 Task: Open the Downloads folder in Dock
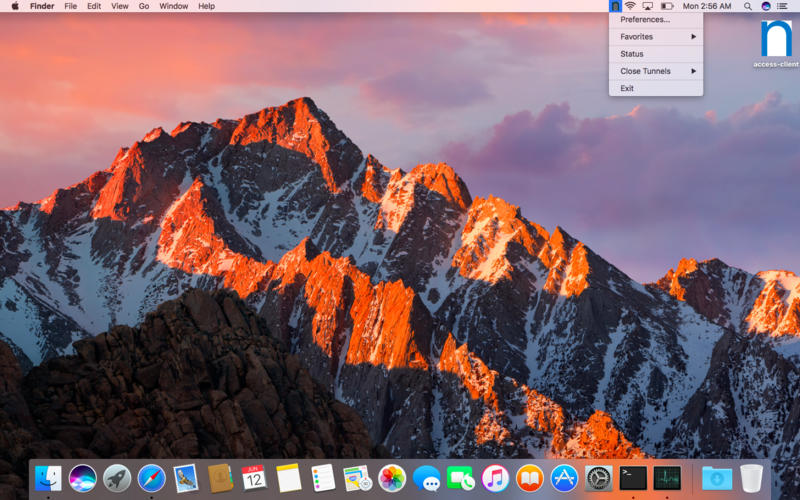click(717, 479)
